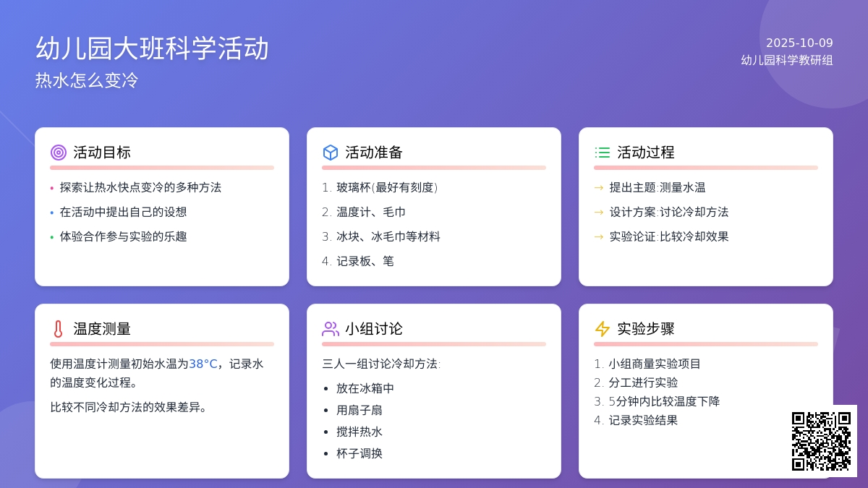Click the main title 幼儿园大班科学活动
This screenshot has width=868, height=488.
[x=152, y=48]
